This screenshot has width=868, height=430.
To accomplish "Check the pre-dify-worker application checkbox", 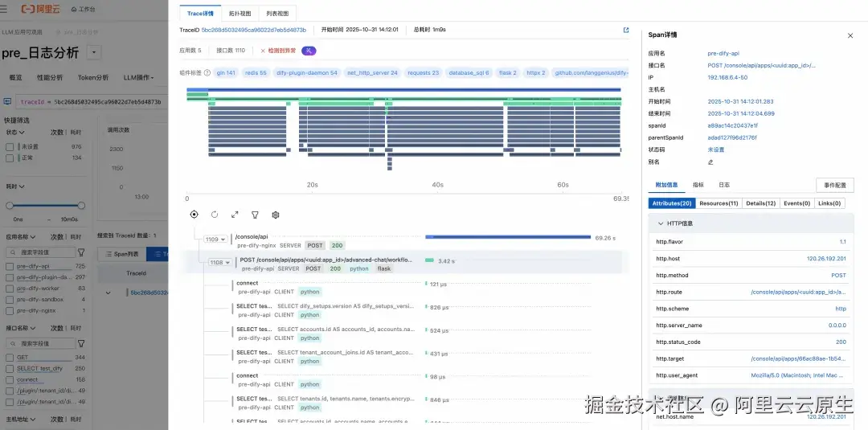I will tap(10, 289).
